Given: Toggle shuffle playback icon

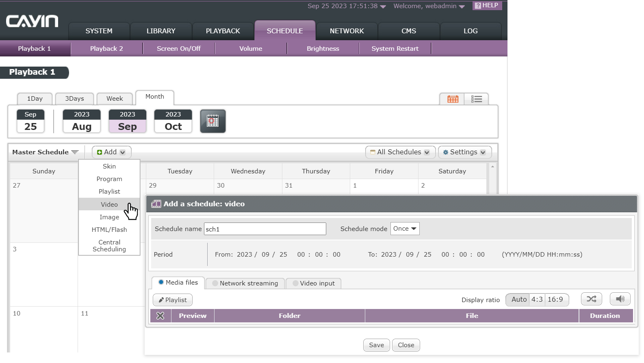Looking at the screenshot, I should click(591, 299).
